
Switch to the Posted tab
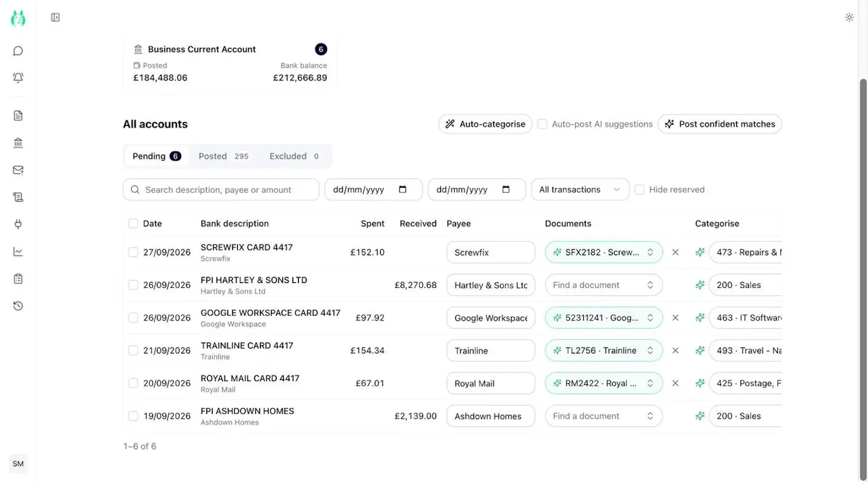coord(224,156)
